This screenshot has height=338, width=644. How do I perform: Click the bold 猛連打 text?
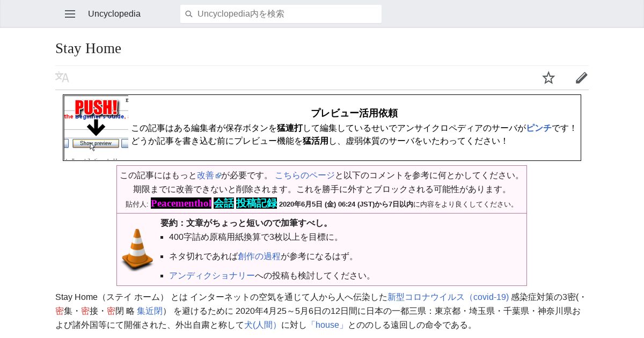point(290,128)
